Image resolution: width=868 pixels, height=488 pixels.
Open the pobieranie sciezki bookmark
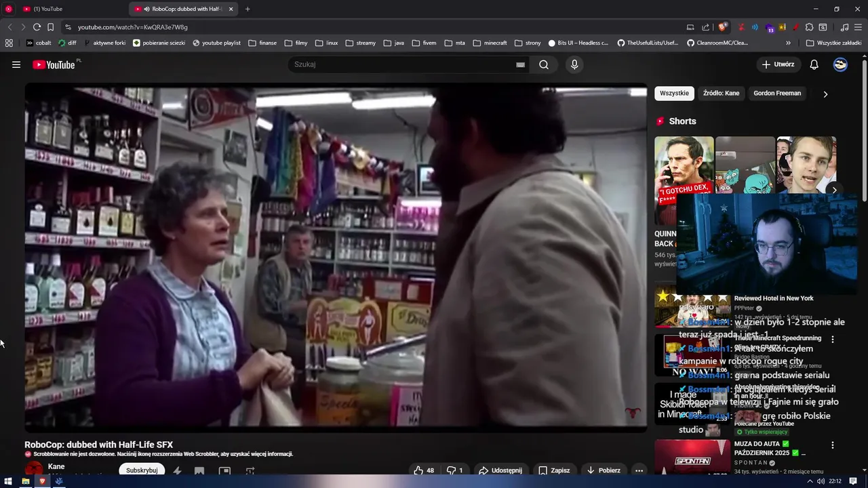159,43
